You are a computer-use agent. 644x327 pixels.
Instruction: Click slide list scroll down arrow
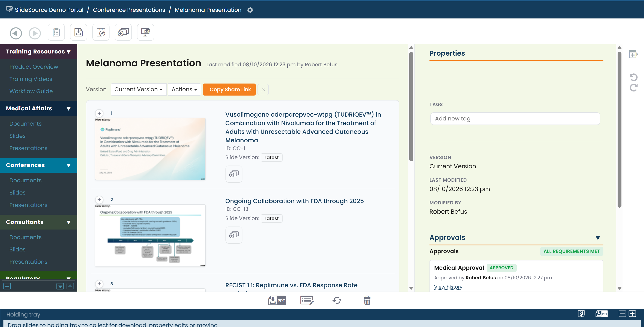tap(411, 288)
